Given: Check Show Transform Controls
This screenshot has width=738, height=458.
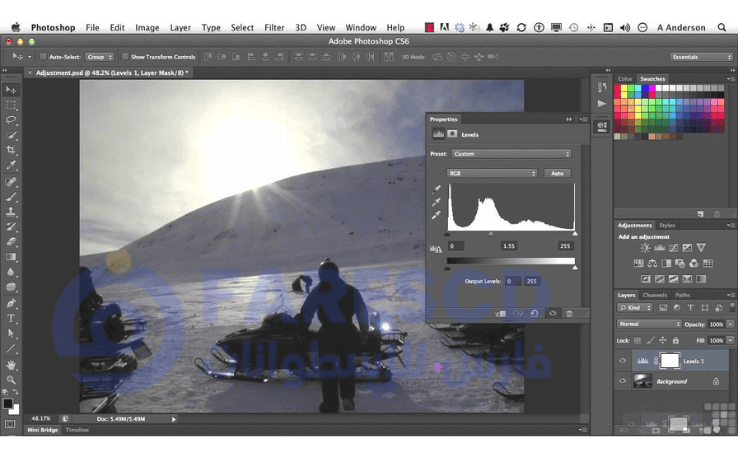Looking at the screenshot, I should click(126, 57).
